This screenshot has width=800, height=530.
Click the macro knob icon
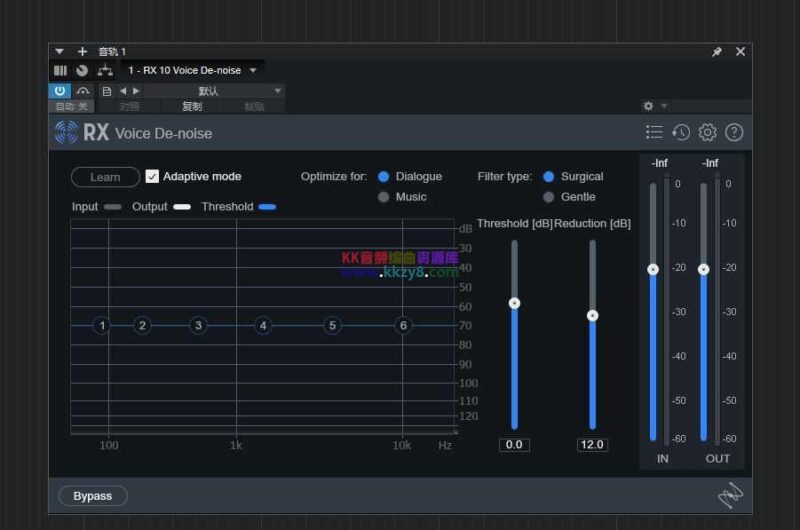(x=82, y=70)
